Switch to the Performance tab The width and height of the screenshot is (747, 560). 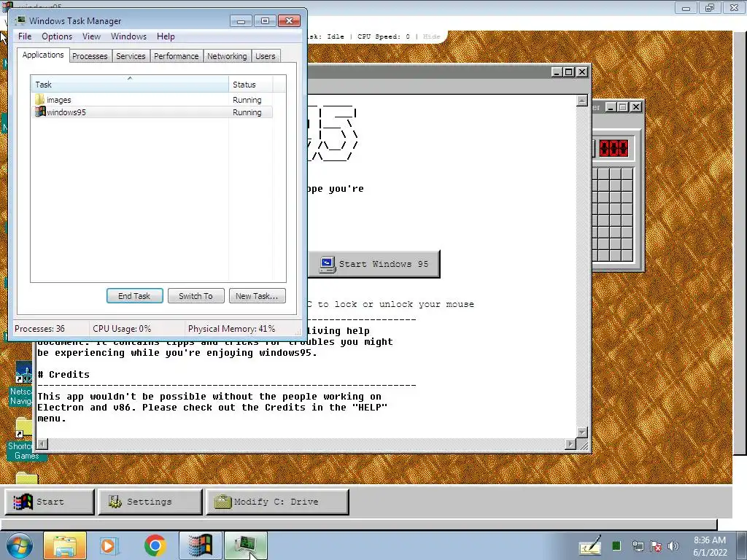point(177,56)
